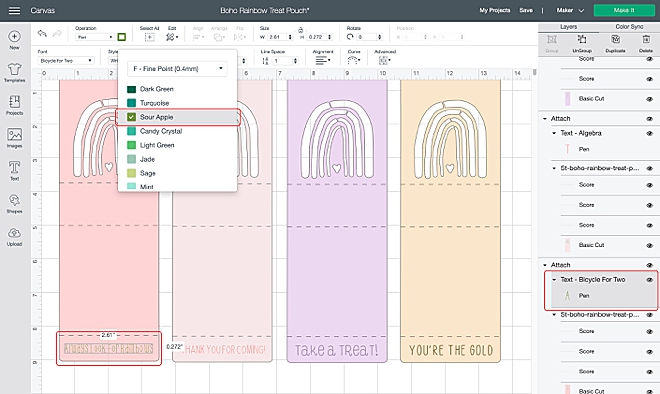This screenshot has width=660, height=394.
Task: Open the Align tool
Action: click(x=198, y=37)
